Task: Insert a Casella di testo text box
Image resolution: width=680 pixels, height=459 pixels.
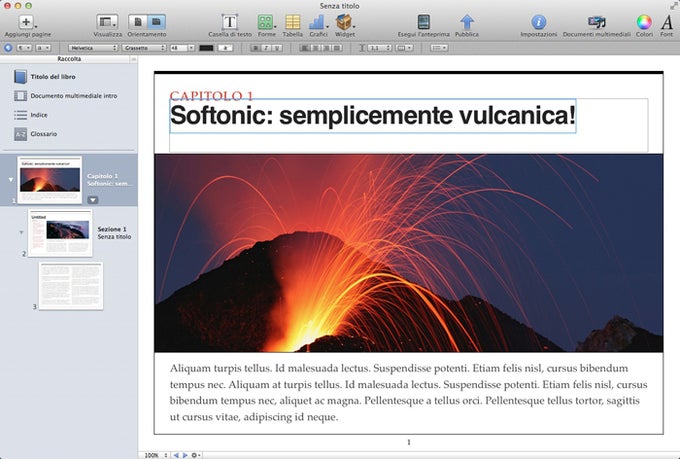Action: click(230, 22)
